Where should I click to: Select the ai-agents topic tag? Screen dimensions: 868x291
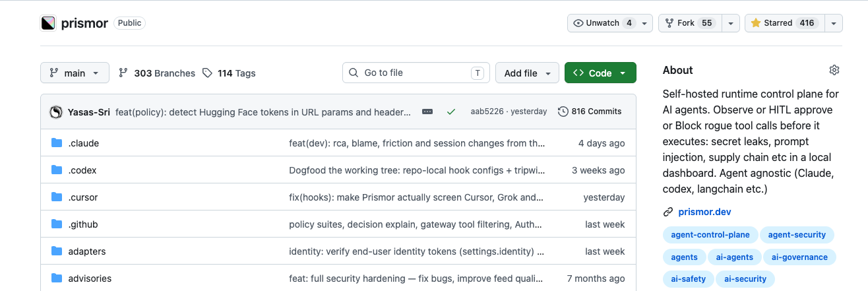(735, 257)
